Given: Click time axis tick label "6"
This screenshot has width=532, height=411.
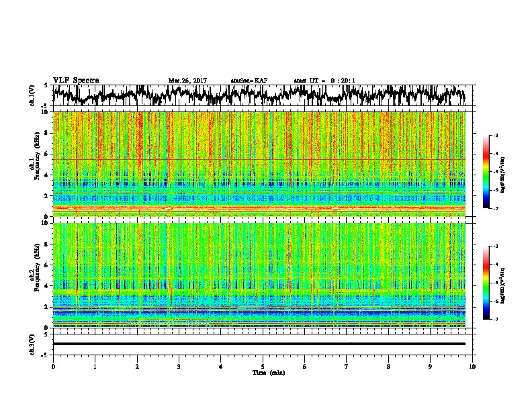Looking at the screenshot, I should coord(305,367).
